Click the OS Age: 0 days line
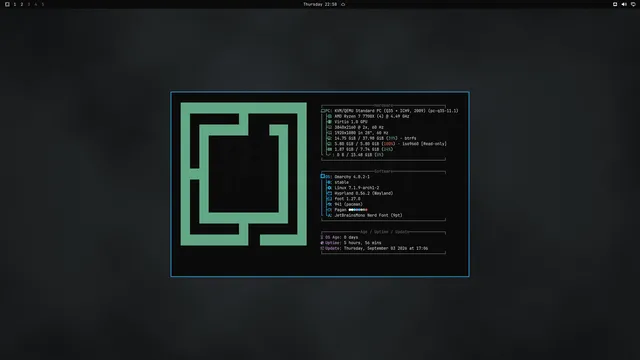 coord(339,237)
